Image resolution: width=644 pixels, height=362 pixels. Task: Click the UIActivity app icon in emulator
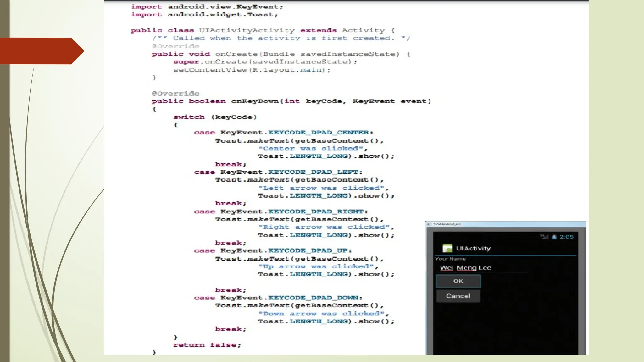[x=447, y=248]
